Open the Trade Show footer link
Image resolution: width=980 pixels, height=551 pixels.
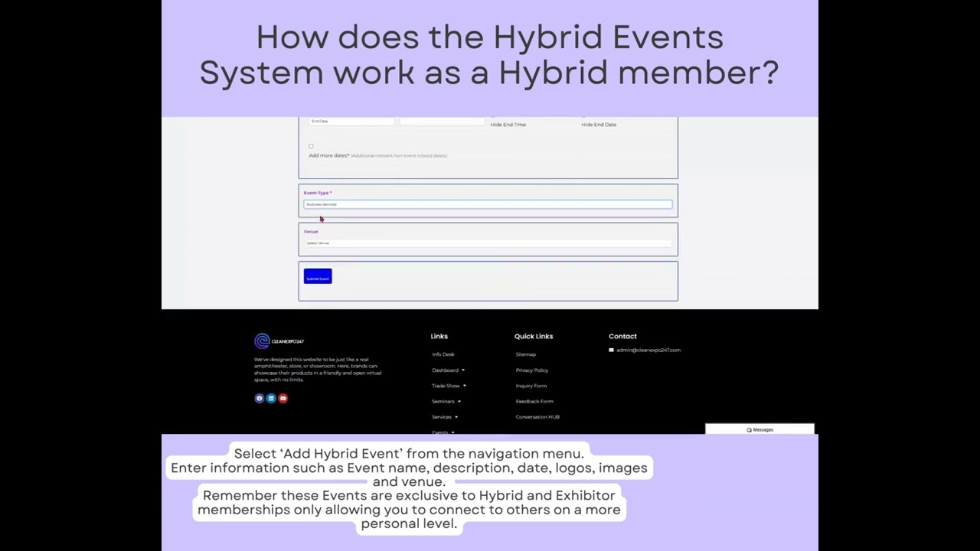(x=446, y=386)
